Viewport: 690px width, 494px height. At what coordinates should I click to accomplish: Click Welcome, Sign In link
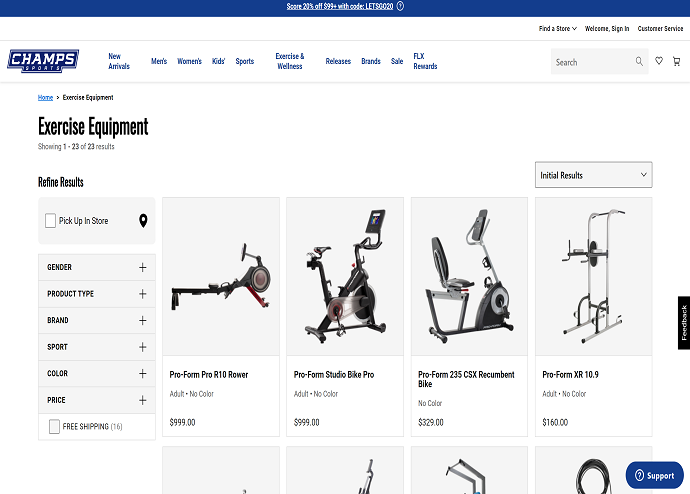pos(607,29)
